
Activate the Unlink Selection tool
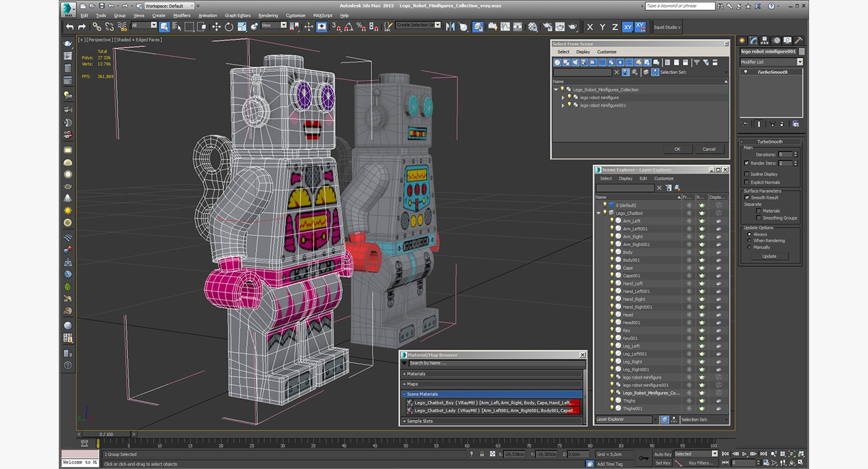pos(109,27)
